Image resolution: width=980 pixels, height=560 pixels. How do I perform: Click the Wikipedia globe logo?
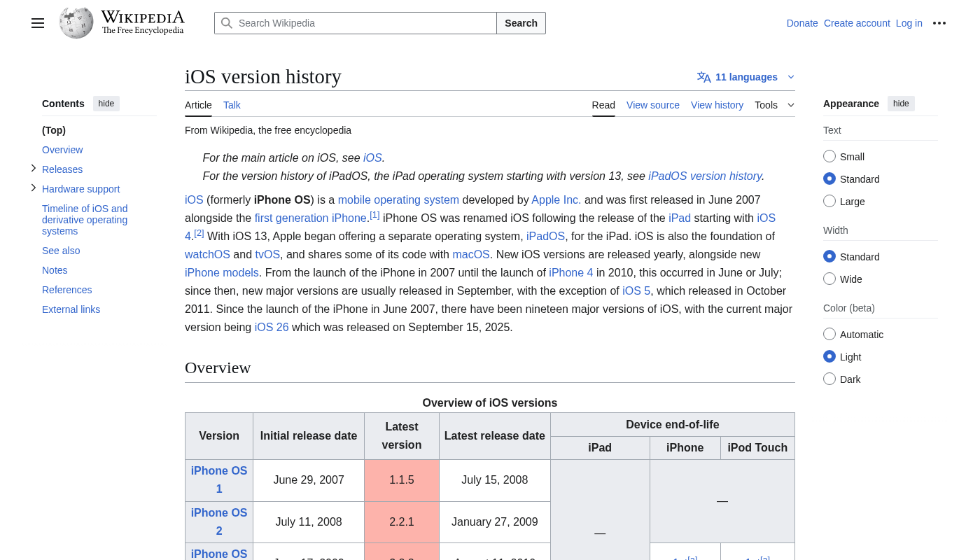coord(76,23)
